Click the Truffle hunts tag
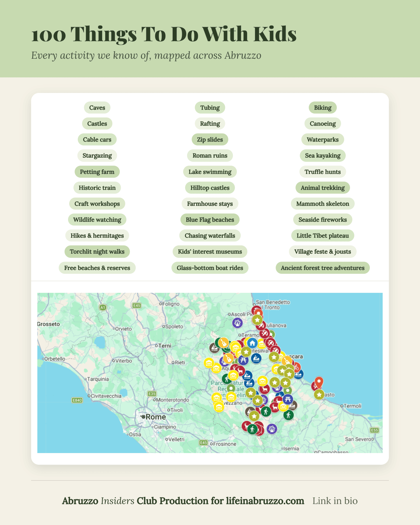Image resolution: width=420 pixels, height=525 pixels. point(323,172)
